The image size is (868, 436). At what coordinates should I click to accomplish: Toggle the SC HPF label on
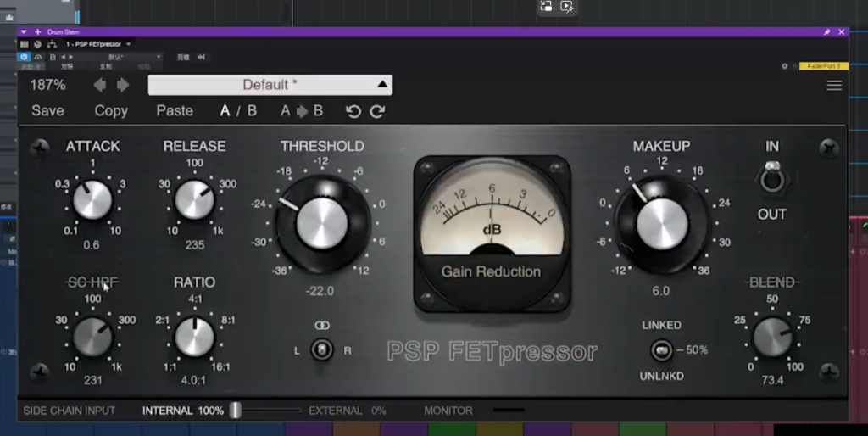tap(92, 282)
